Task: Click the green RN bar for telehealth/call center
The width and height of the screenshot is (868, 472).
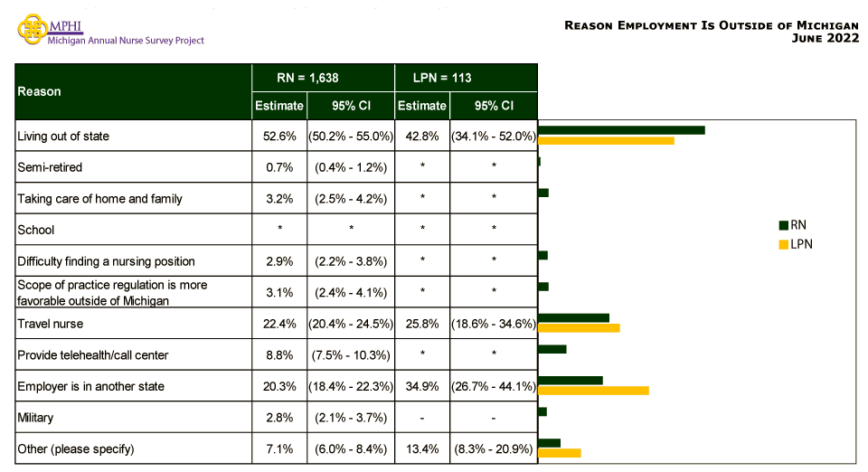Action: (552, 349)
